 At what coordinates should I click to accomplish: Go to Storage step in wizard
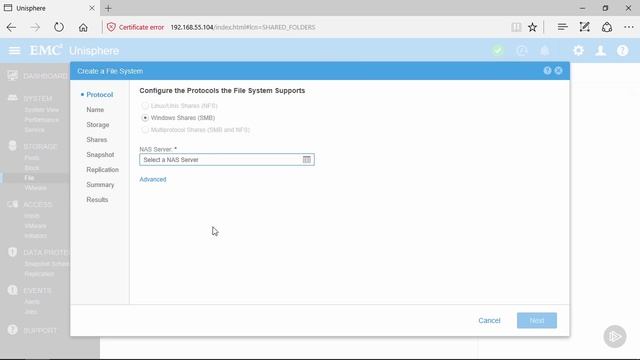click(x=98, y=125)
